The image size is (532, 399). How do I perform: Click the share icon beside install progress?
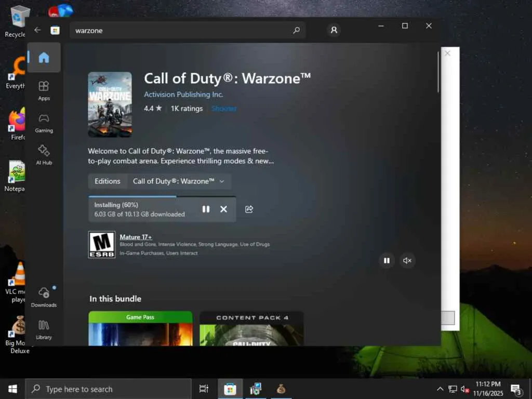(x=249, y=209)
